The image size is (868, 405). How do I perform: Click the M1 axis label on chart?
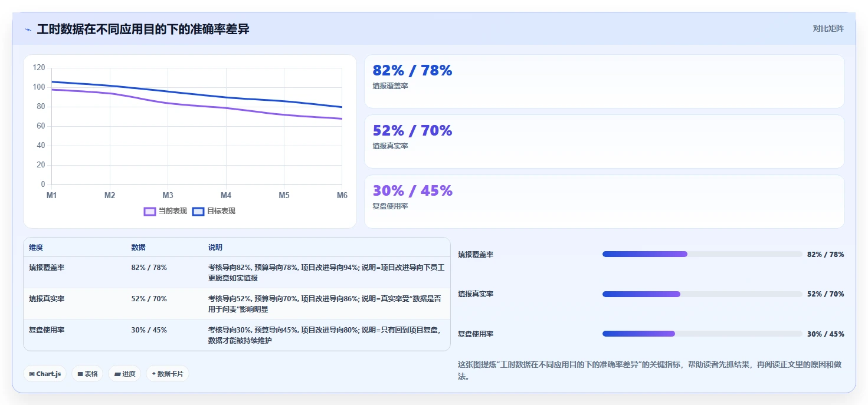tap(51, 195)
